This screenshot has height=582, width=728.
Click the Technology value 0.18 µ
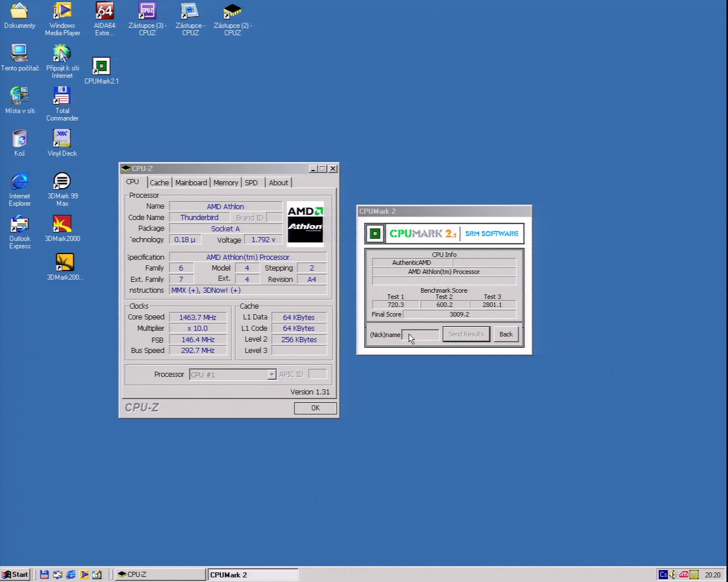185,240
